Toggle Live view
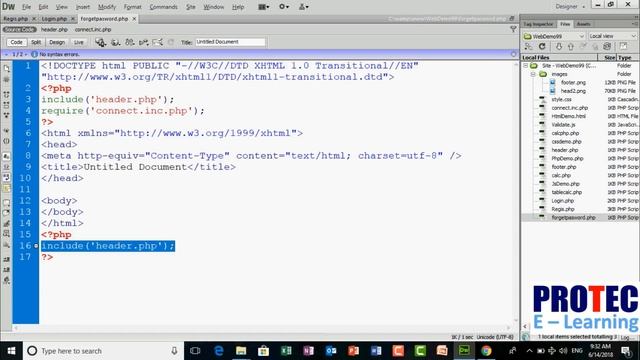Screen dimensions: 640x360 pyautogui.click(x=78, y=42)
